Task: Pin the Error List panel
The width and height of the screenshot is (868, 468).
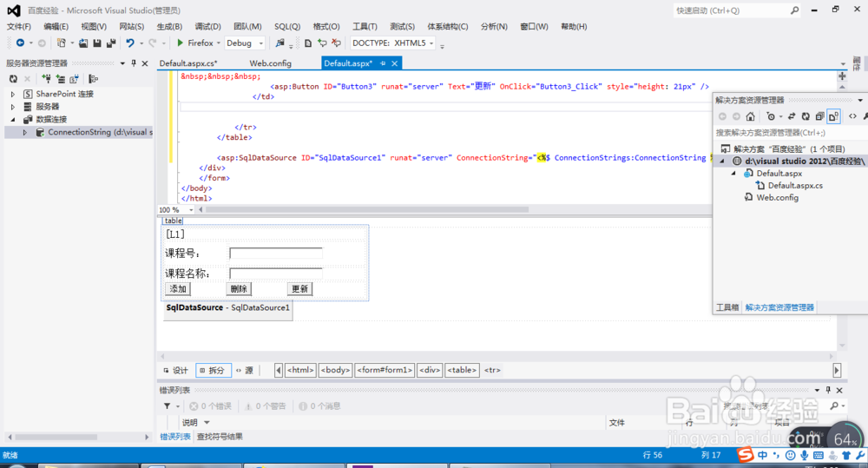Action: [828, 390]
